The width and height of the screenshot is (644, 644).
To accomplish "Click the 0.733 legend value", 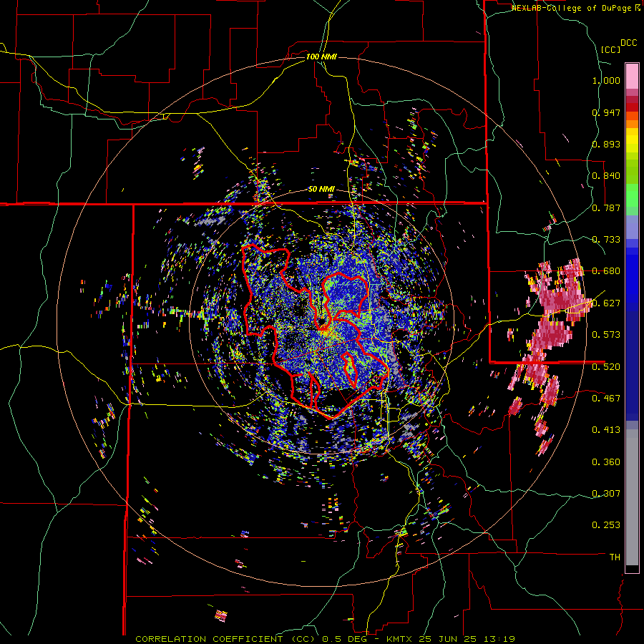I will click(x=606, y=240).
